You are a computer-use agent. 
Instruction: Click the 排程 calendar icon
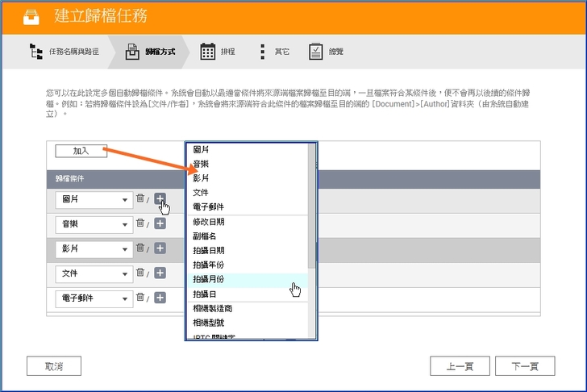pos(207,52)
